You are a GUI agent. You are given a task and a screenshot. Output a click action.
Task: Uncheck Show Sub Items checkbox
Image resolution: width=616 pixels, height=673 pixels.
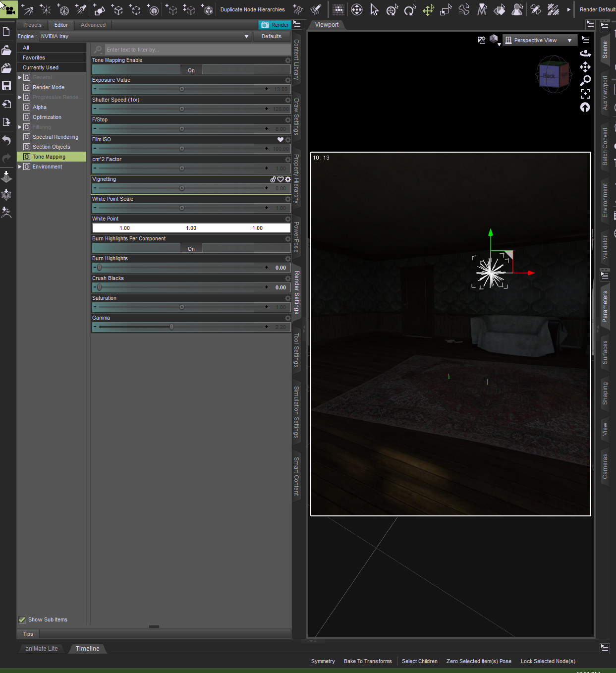(22, 619)
